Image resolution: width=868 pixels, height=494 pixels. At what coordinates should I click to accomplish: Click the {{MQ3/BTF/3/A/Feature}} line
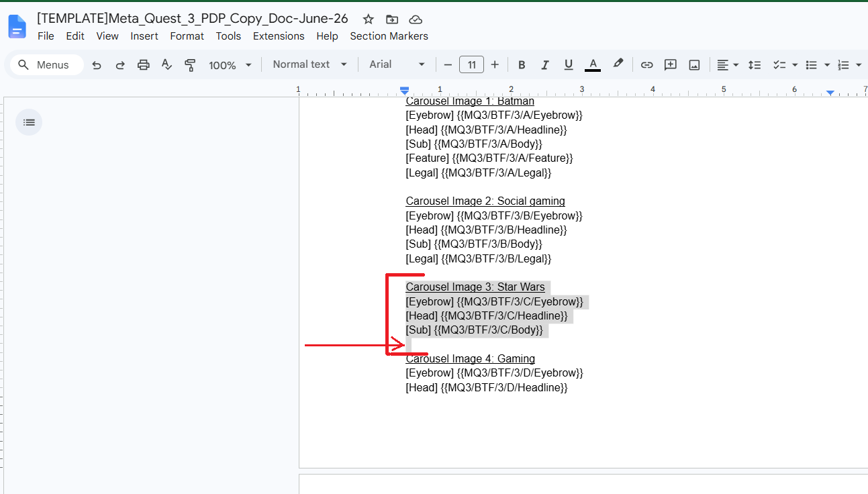[x=489, y=158]
